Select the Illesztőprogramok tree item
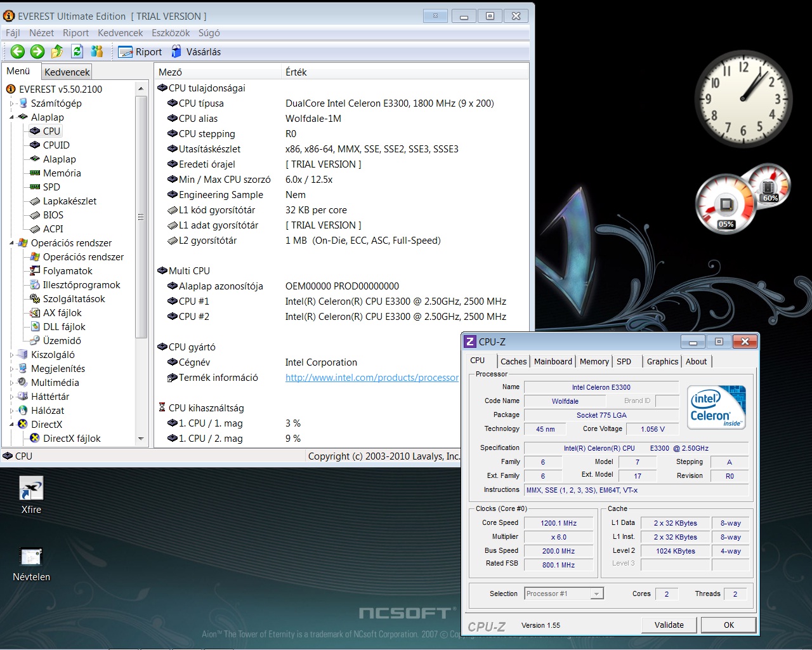 (x=81, y=285)
